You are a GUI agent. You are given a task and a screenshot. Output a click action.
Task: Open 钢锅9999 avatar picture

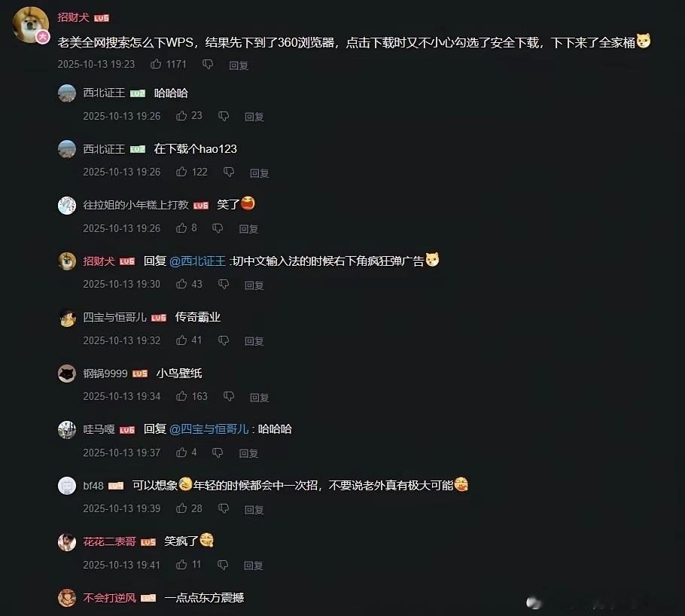[67, 374]
